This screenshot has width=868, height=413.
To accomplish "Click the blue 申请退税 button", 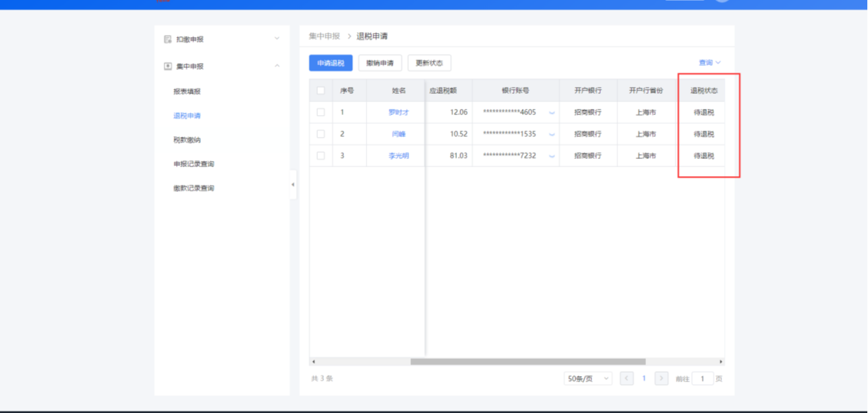I will pyautogui.click(x=331, y=63).
